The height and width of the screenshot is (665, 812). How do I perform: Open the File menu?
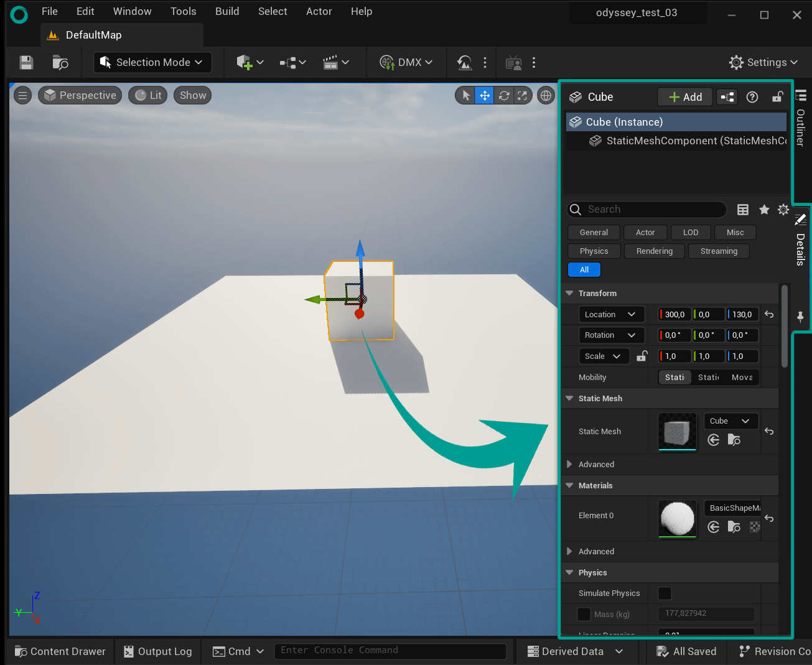(50, 11)
